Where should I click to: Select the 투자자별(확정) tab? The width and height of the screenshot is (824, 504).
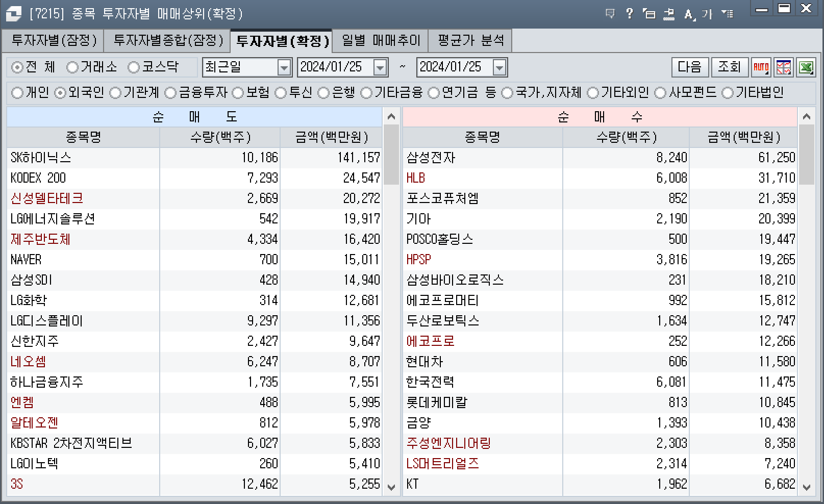(282, 41)
